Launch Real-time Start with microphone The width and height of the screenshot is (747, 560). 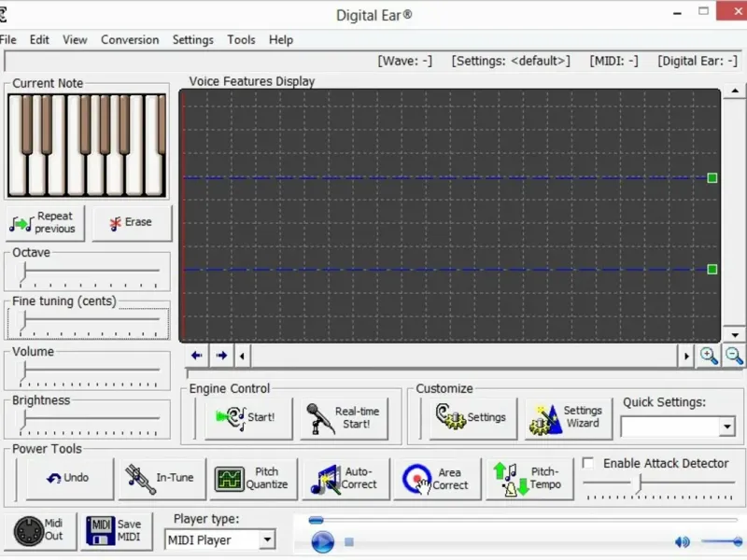tap(344, 417)
